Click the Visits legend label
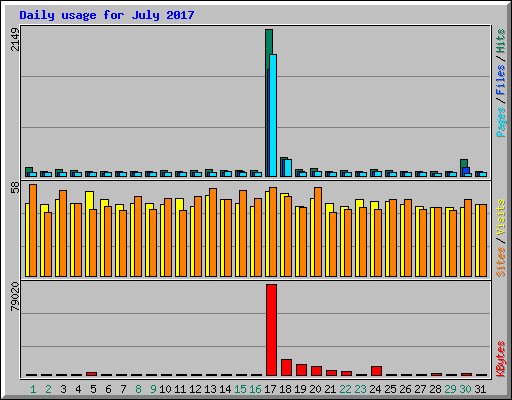The image size is (512, 400). click(x=501, y=218)
